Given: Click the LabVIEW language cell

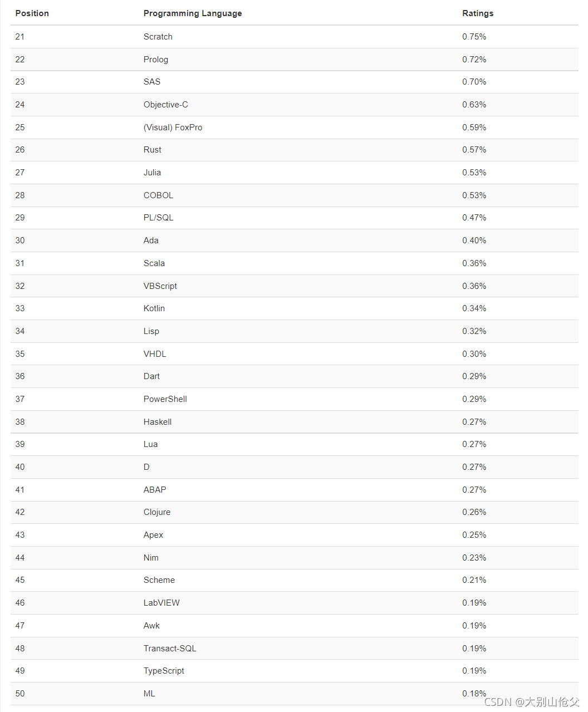Looking at the screenshot, I should pos(161,603).
